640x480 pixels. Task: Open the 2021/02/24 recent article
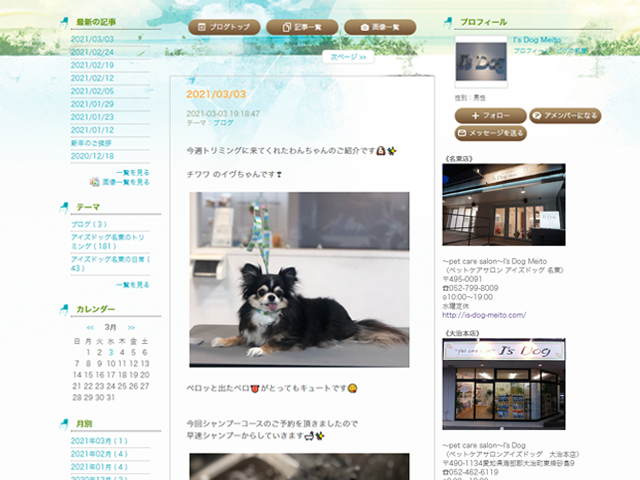(x=92, y=52)
